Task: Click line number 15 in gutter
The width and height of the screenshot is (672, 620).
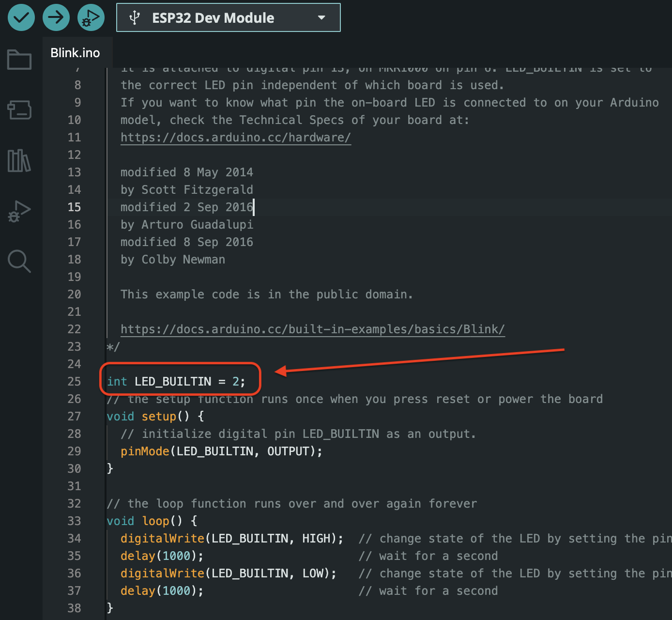Action: tap(74, 207)
